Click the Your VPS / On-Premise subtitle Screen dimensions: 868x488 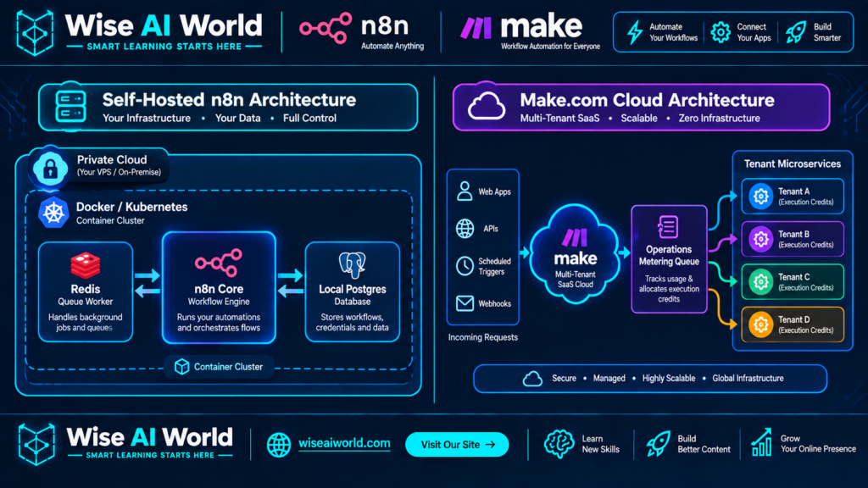(119, 172)
